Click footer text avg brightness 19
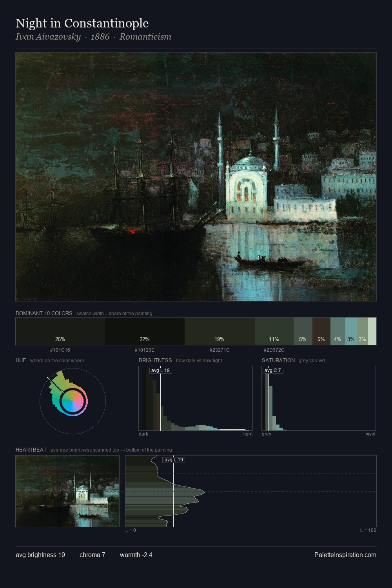This screenshot has height=588, width=392. pyautogui.click(x=40, y=555)
